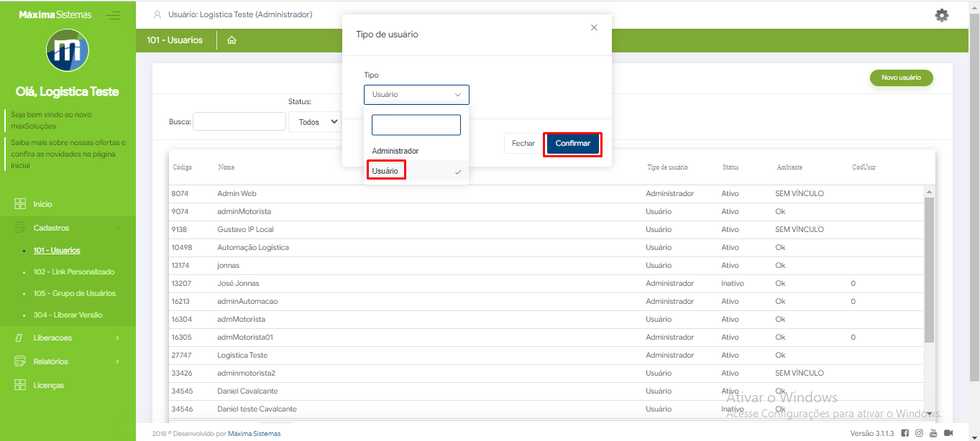The width and height of the screenshot is (980, 441).
Task: Select the Logistica Teste table row name
Action: [x=242, y=356]
